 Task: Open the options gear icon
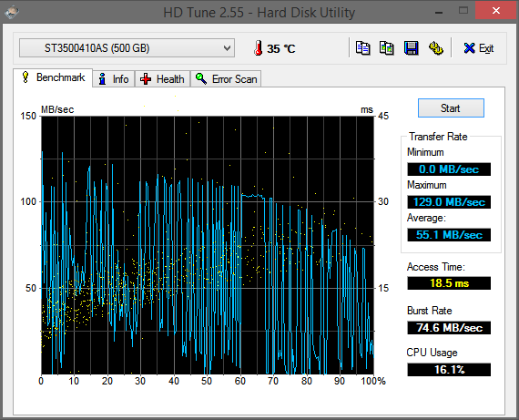[435, 48]
